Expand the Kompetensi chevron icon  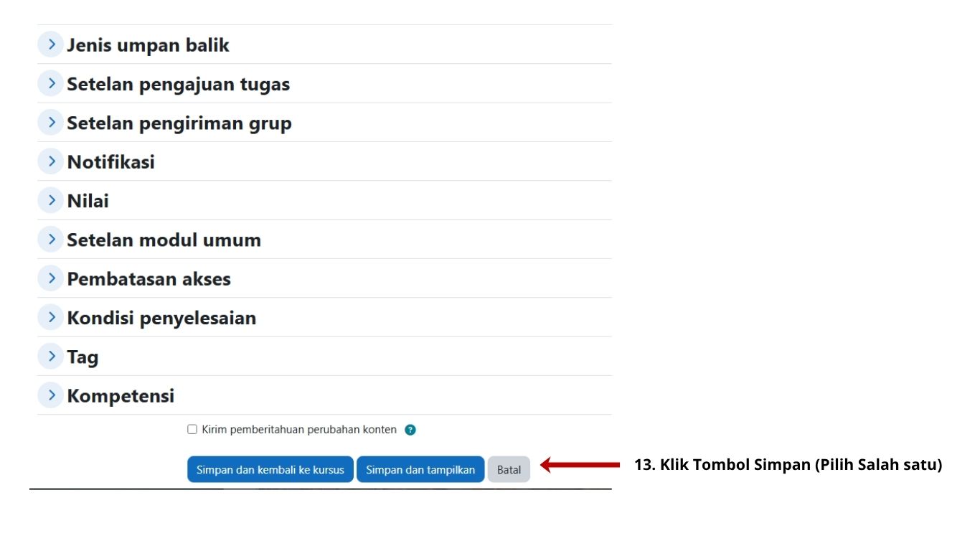click(x=50, y=395)
